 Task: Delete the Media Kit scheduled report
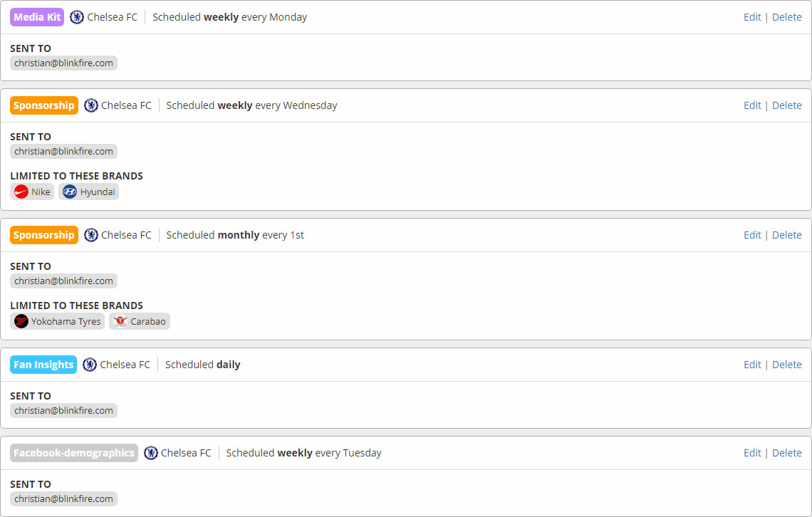click(x=787, y=17)
